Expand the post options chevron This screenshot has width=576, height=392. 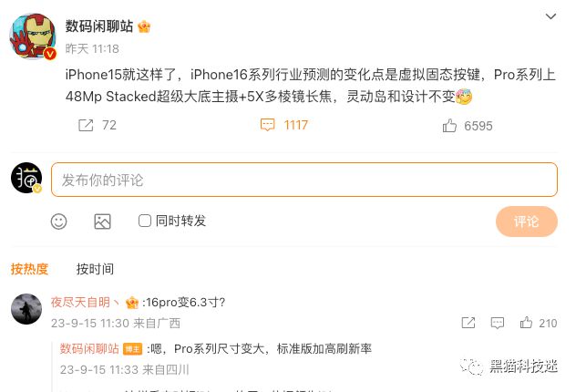pyautogui.click(x=550, y=16)
